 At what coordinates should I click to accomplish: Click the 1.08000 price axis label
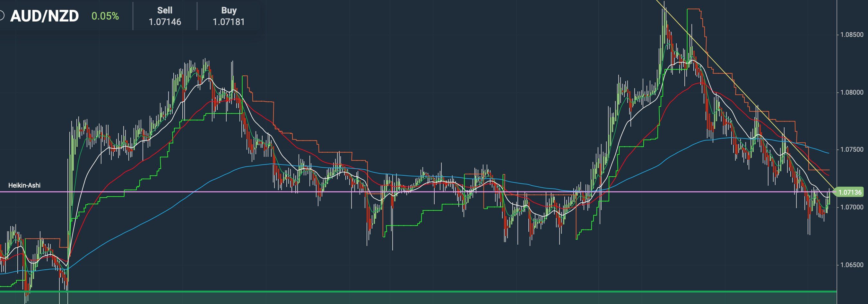point(852,92)
